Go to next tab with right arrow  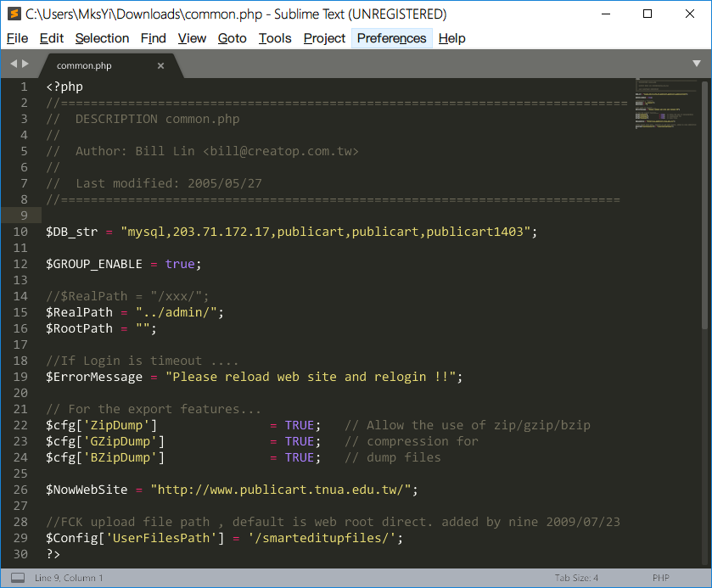point(25,64)
